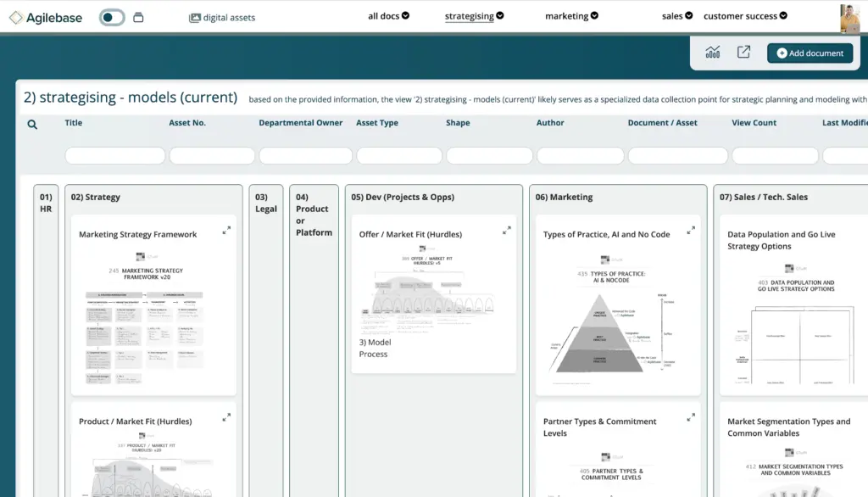
Task: Open the customer success menu
Action: tap(745, 16)
